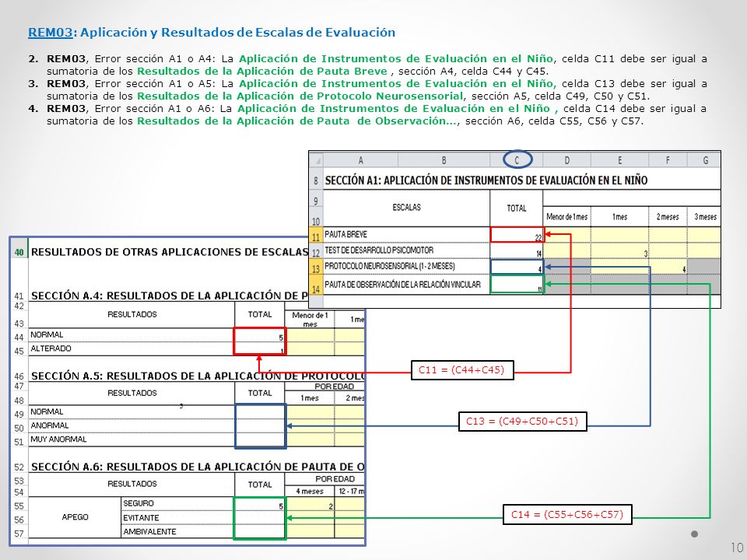Click the 'SECCIÓN A.6' section title
747x560 pixels.
(x=197, y=467)
